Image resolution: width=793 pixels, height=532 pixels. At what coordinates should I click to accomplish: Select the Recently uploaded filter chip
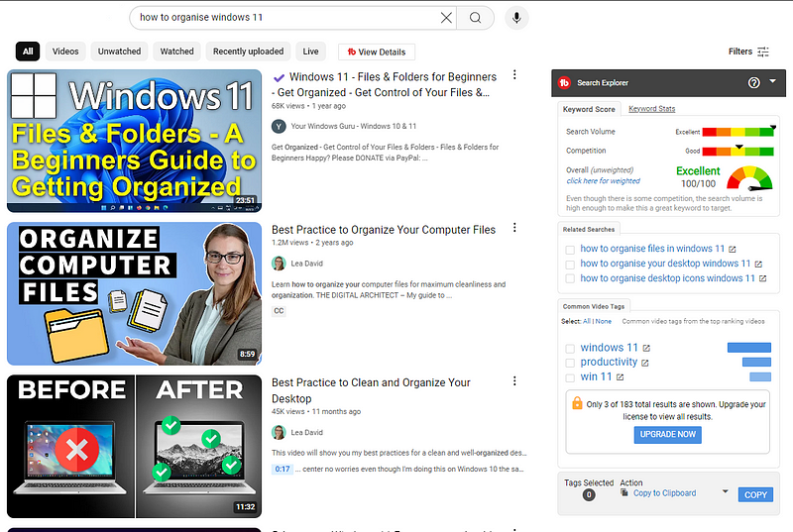click(249, 52)
